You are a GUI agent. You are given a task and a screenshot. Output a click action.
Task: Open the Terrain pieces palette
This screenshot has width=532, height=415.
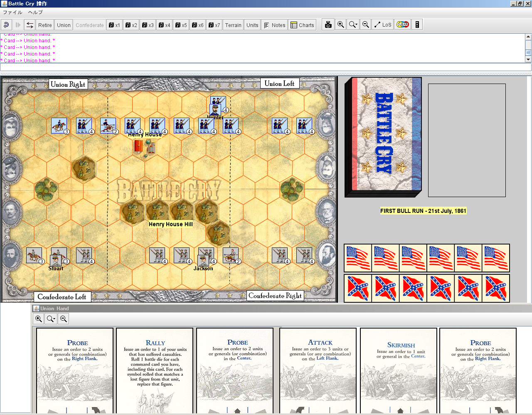coord(233,25)
